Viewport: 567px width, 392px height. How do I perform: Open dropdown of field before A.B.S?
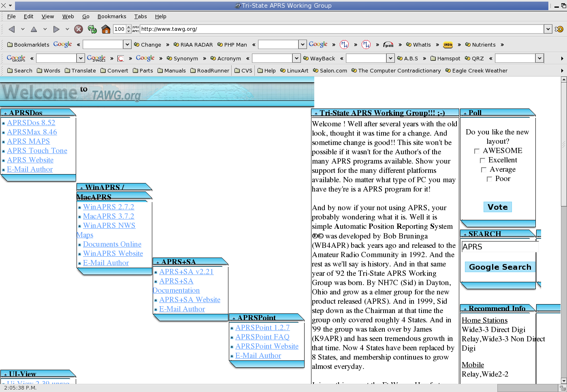[x=390, y=58]
